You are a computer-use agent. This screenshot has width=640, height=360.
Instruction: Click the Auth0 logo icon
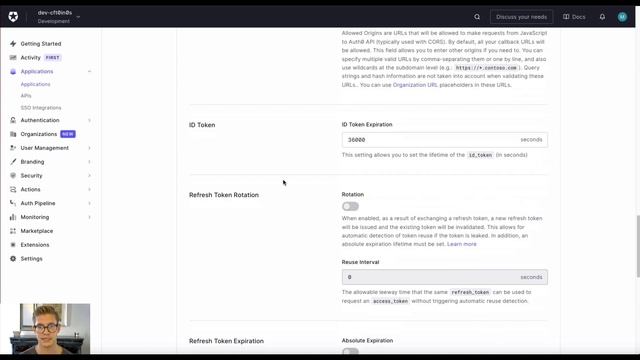point(13,17)
